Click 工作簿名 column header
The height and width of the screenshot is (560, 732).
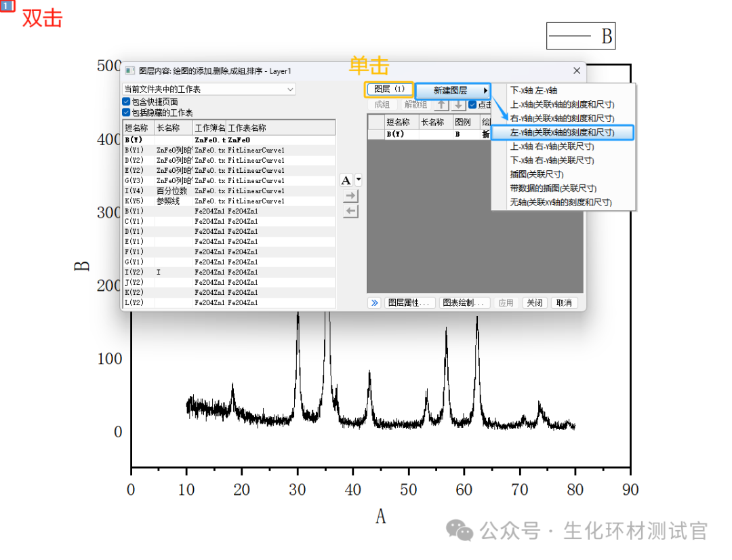tap(209, 127)
